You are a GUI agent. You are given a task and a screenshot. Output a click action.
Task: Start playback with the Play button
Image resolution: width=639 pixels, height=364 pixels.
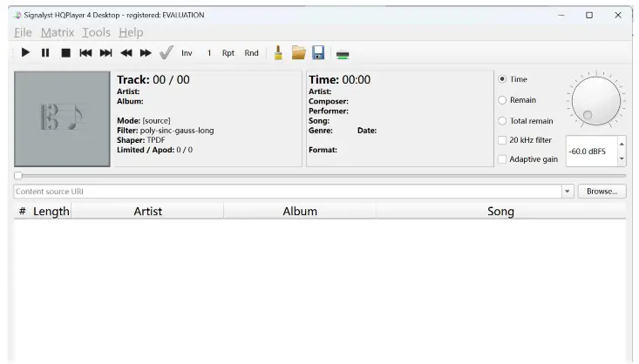[x=25, y=53]
